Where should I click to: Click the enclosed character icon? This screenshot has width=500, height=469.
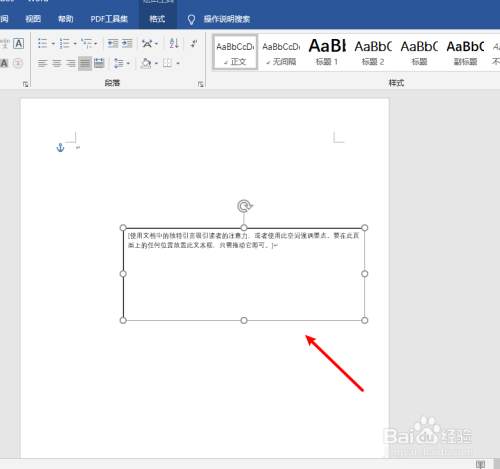[18, 63]
